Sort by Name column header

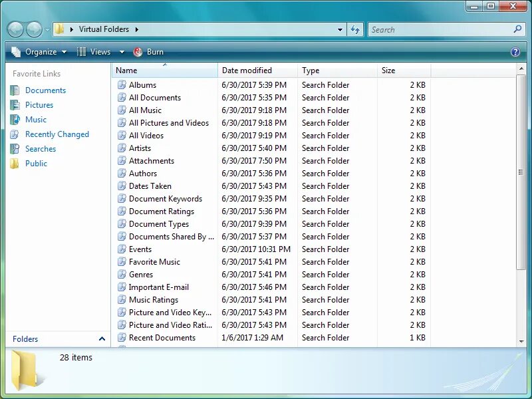point(164,70)
